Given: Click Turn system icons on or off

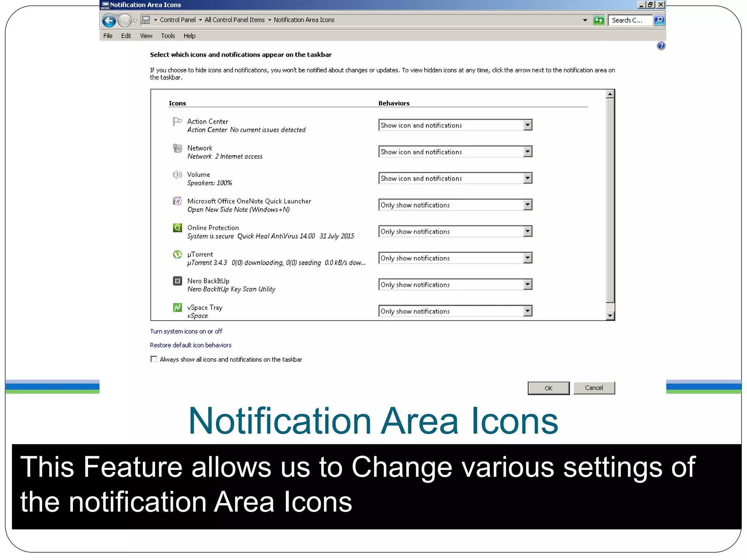Looking at the screenshot, I should pos(186,331).
